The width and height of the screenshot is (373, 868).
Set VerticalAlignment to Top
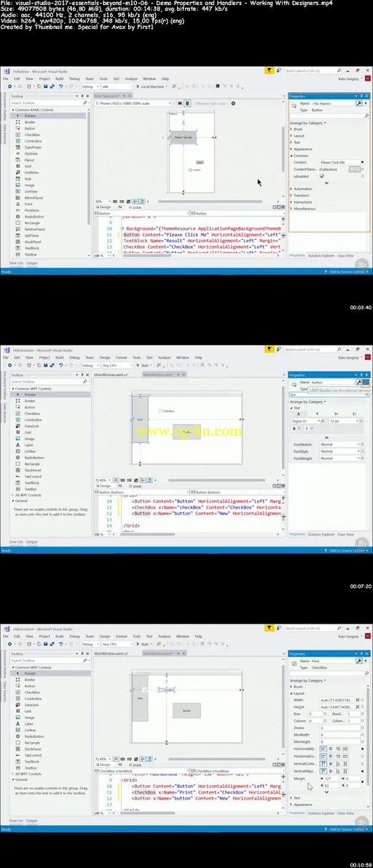pos(323,771)
